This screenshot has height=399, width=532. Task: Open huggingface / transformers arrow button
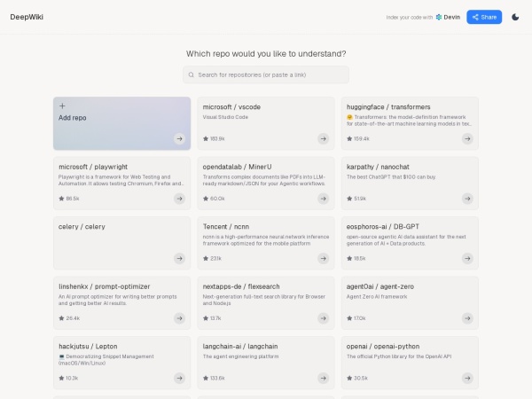(x=467, y=139)
